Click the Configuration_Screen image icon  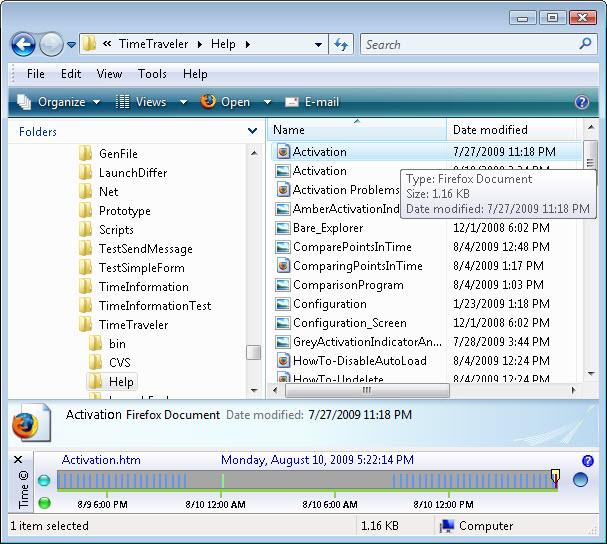click(283, 323)
